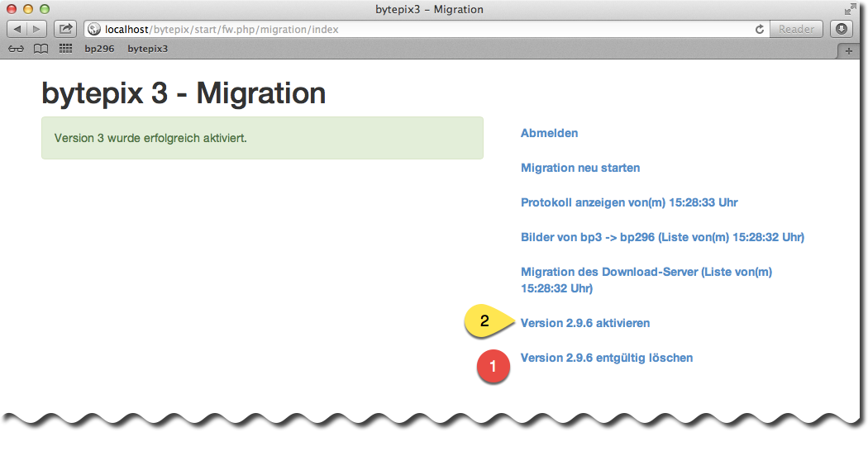Add a new tab with the plus button
Image resolution: width=868 pixels, height=451 pixels.
tap(848, 51)
